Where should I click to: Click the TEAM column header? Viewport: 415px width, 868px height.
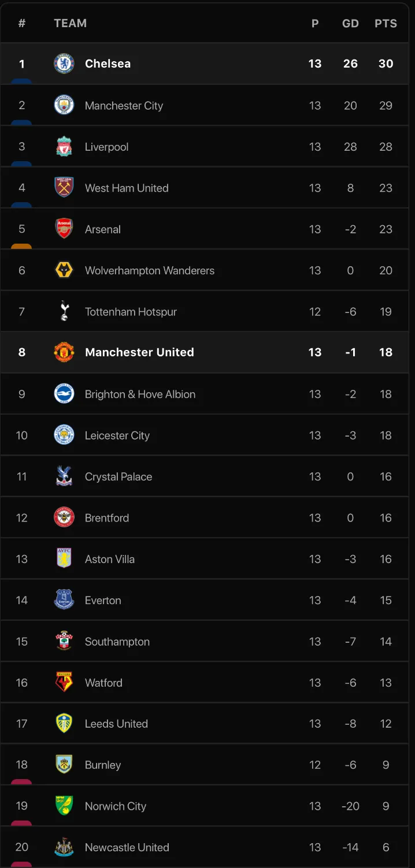click(x=70, y=23)
